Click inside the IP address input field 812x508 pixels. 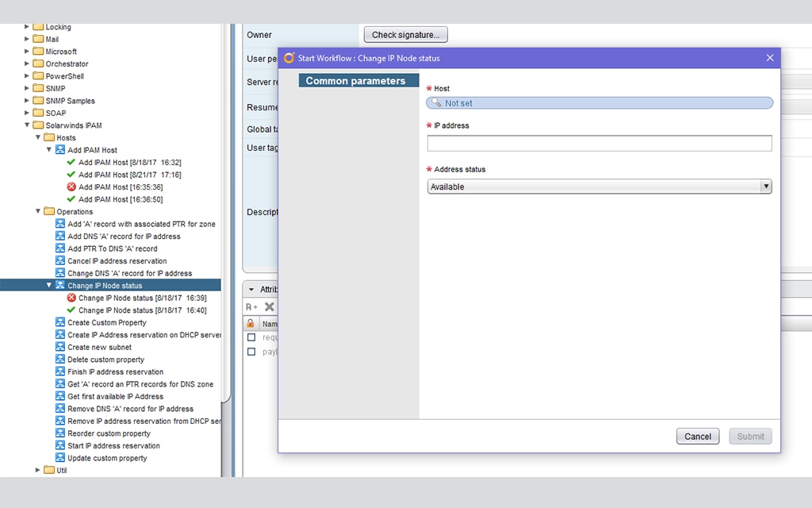pos(599,143)
